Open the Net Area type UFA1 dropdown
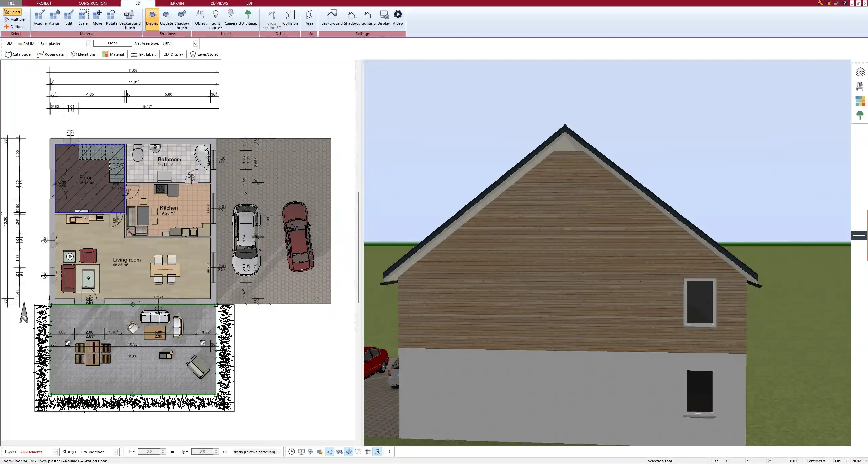Screen dimensions: 868x464 (x=195, y=43)
